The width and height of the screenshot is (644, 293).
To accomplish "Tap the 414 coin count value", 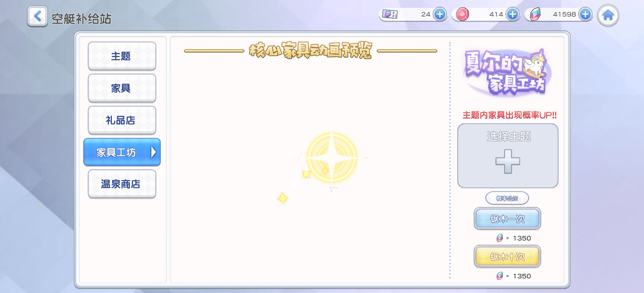I will pos(496,14).
